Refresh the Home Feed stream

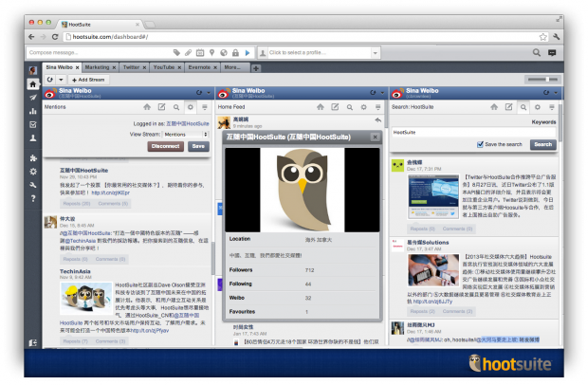373,93
